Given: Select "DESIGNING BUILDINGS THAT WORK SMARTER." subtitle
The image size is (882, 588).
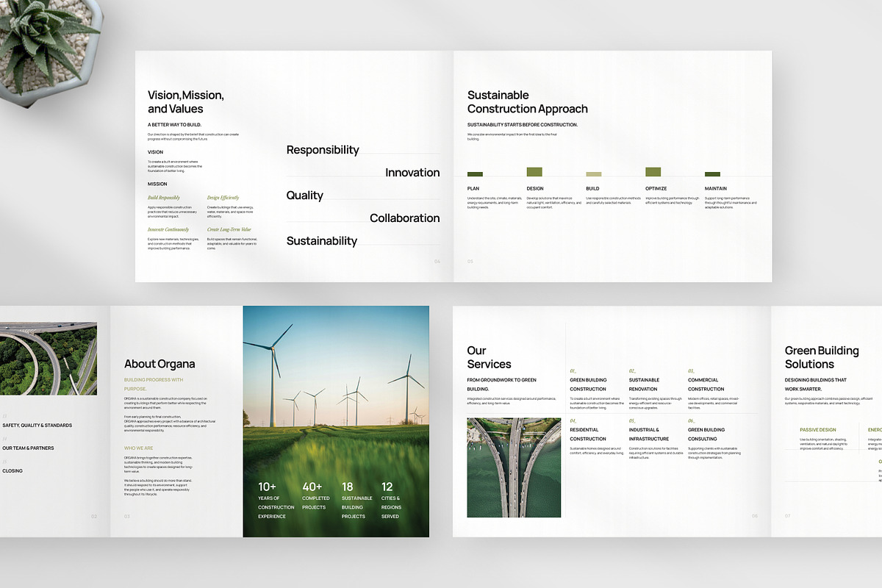Looking at the screenshot, I should tap(816, 384).
